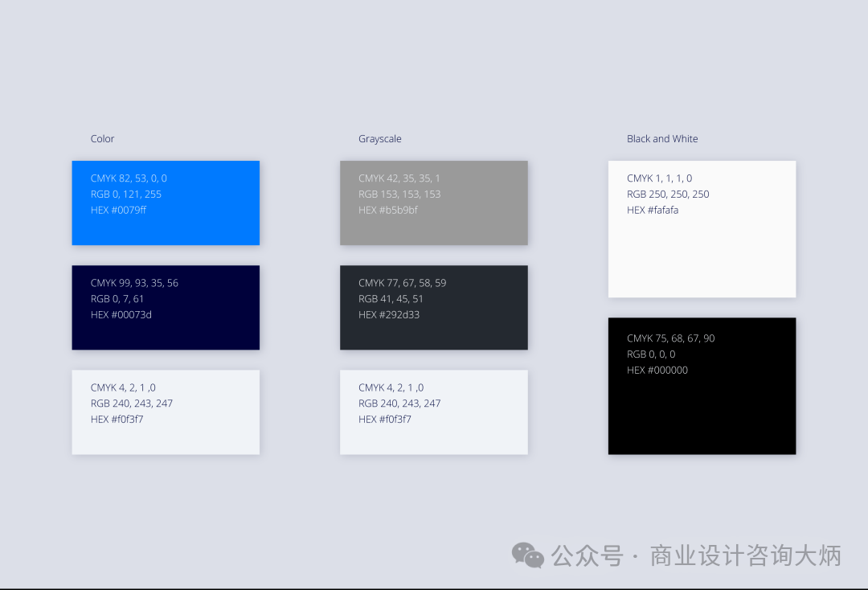Click "HEX #f0f3f7" in Color column
868x590 pixels.
pyautogui.click(x=117, y=419)
